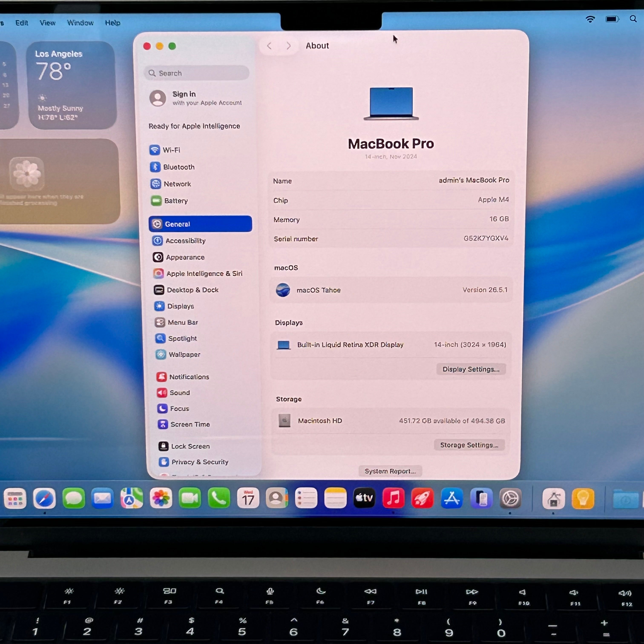644x644 pixels.
Task: Launch Messages from the Dock
Action: (74, 498)
